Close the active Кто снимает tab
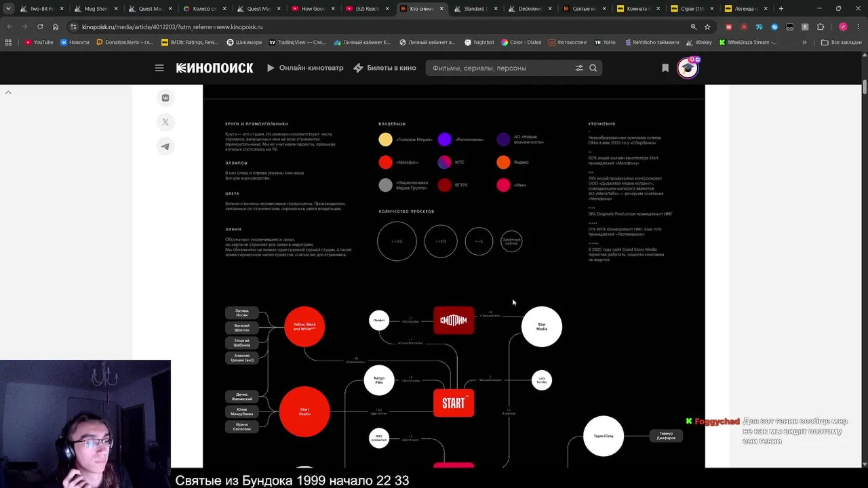868x488 pixels. coord(441,9)
